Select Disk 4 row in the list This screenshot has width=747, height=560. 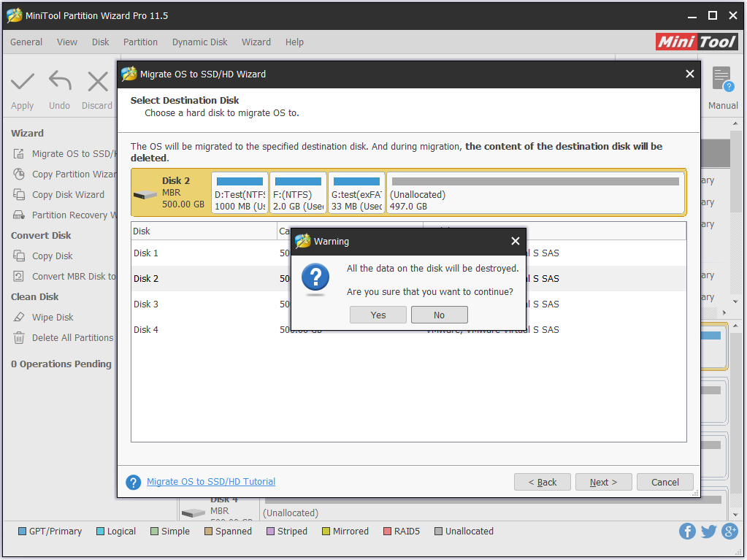[x=408, y=329]
